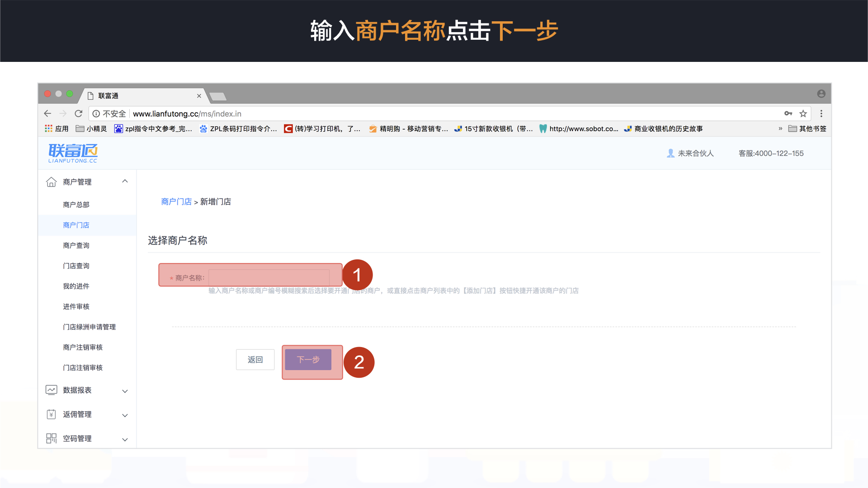Click the 返佣管理 yen icon
The width and height of the screenshot is (868, 488).
click(x=52, y=414)
